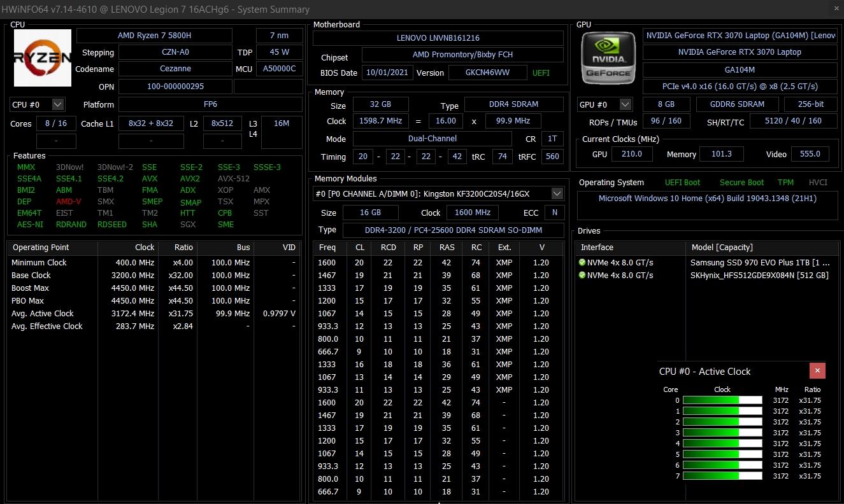Open the GPU #0 selector dropdown
Image resolution: width=844 pixels, height=504 pixels.
[x=604, y=104]
